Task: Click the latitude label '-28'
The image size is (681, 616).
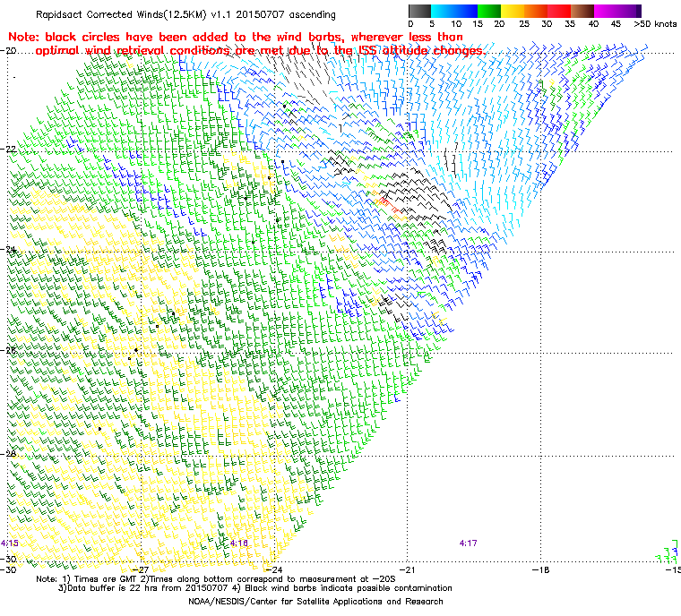Action: click(8, 454)
